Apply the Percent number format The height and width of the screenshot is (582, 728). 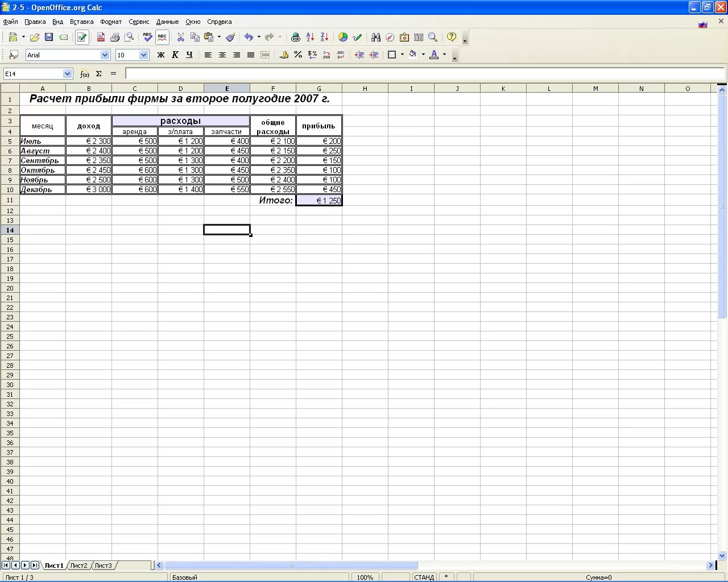pyautogui.click(x=298, y=55)
